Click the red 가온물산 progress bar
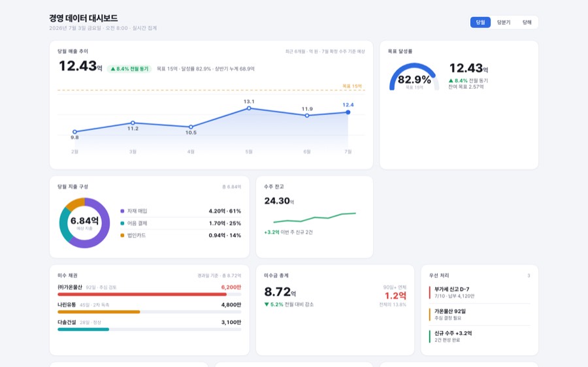The height and width of the screenshot is (367, 588). (142, 295)
